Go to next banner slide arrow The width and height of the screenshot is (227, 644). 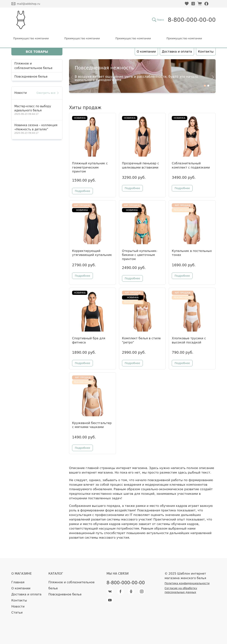pos(212,77)
